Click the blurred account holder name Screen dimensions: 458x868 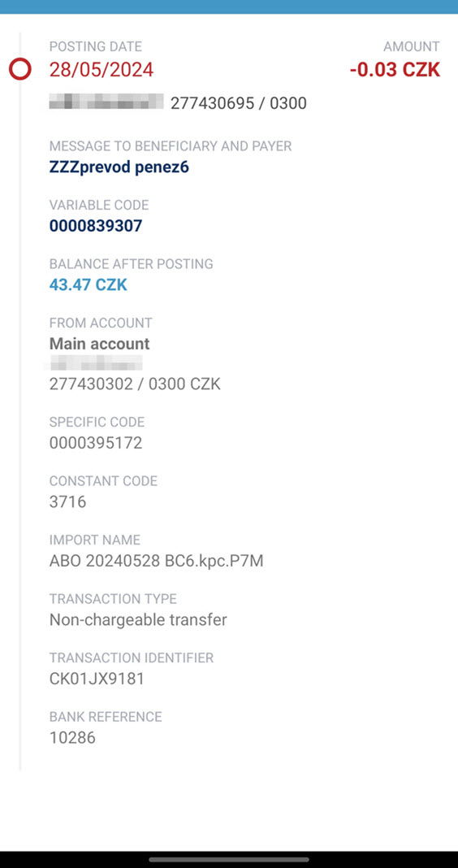pyautogui.click(x=96, y=363)
